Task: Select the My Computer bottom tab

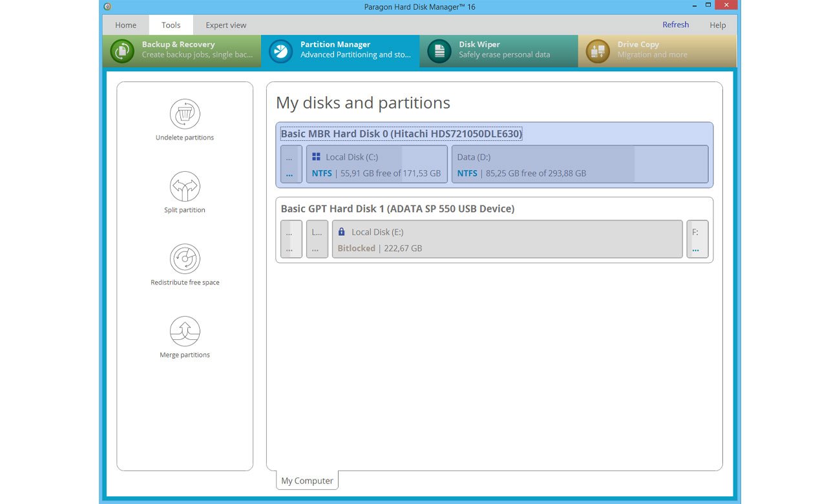Action: [307, 481]
